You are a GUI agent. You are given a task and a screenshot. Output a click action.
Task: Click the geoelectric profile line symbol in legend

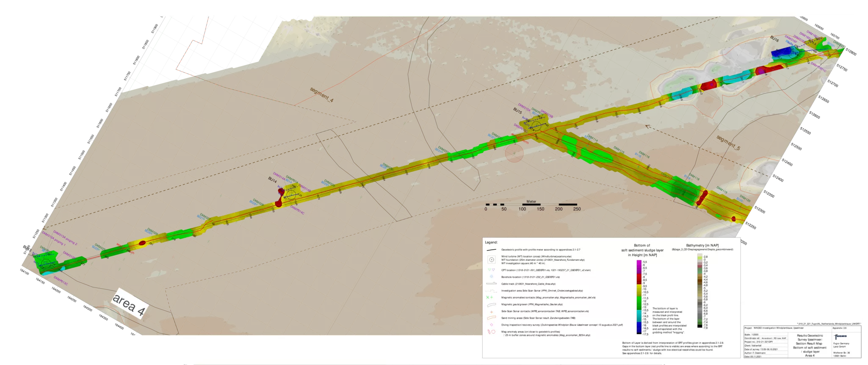[491, 250]
